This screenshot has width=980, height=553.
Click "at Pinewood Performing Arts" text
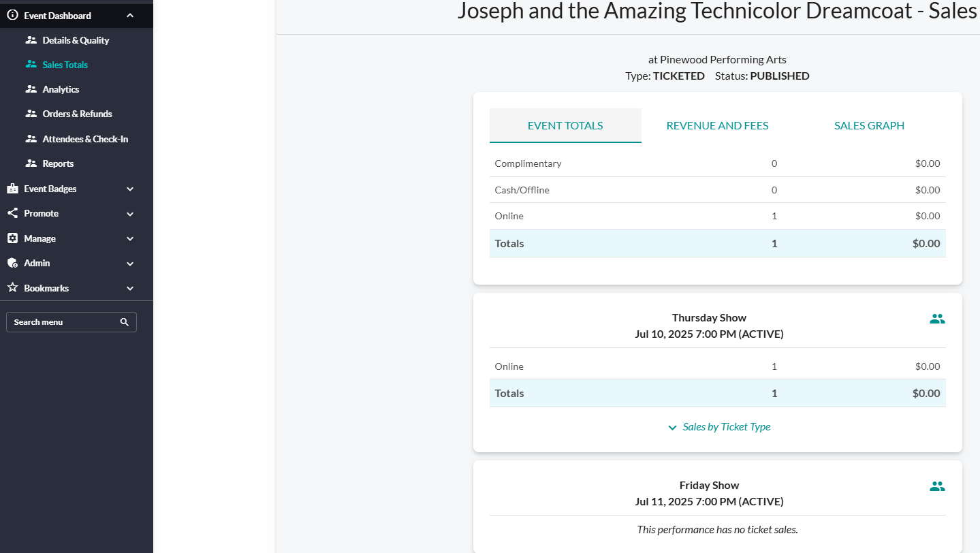717,60
